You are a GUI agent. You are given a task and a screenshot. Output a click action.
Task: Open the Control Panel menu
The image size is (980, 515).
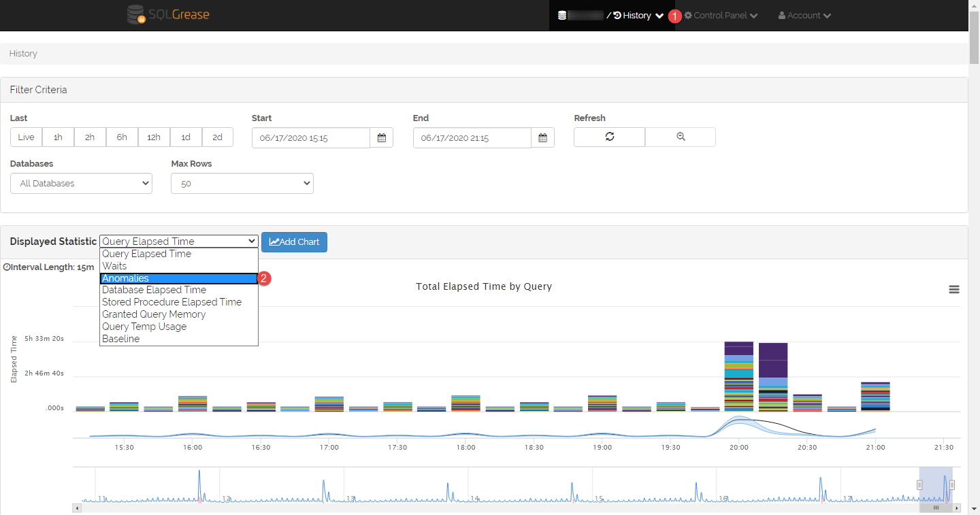(721, 16)
